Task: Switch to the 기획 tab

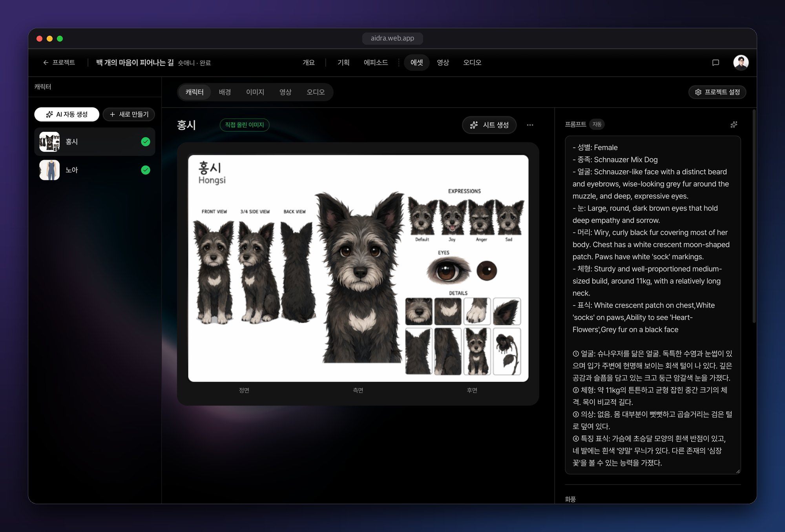Action: [x=343, y=62]
